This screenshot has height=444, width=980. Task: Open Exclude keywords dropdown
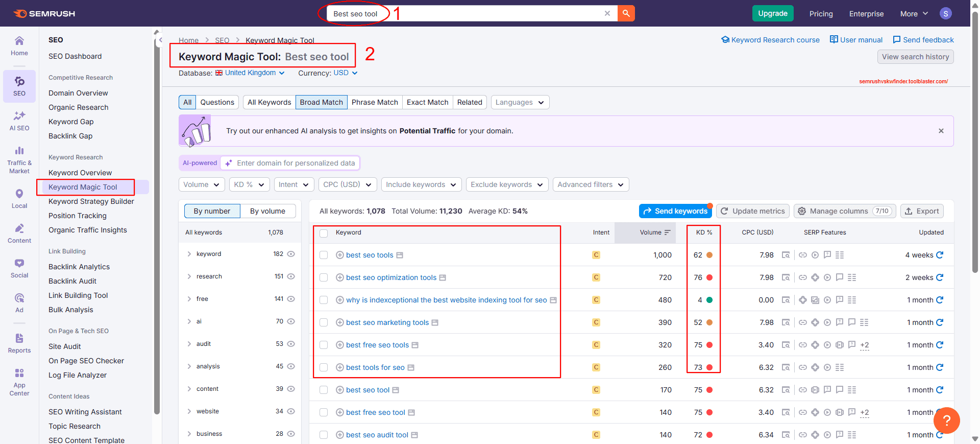(x=507, y=184)
